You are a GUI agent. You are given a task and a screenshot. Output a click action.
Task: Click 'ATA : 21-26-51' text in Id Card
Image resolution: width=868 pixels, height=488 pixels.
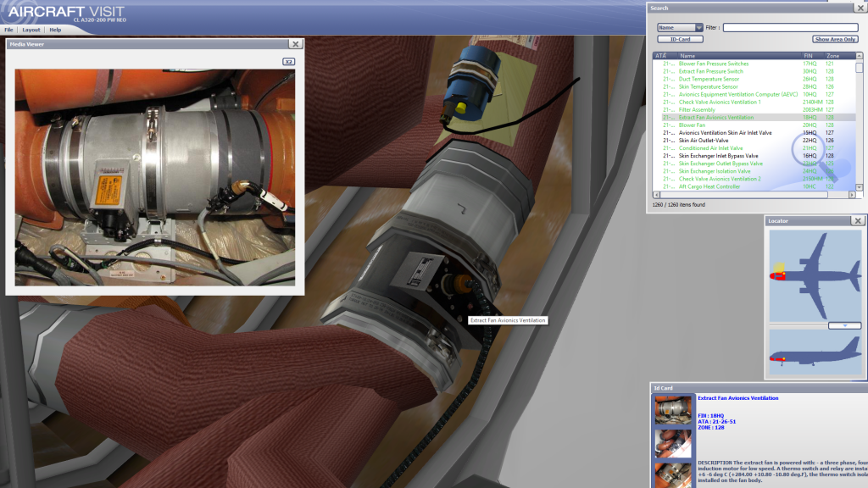717,422
